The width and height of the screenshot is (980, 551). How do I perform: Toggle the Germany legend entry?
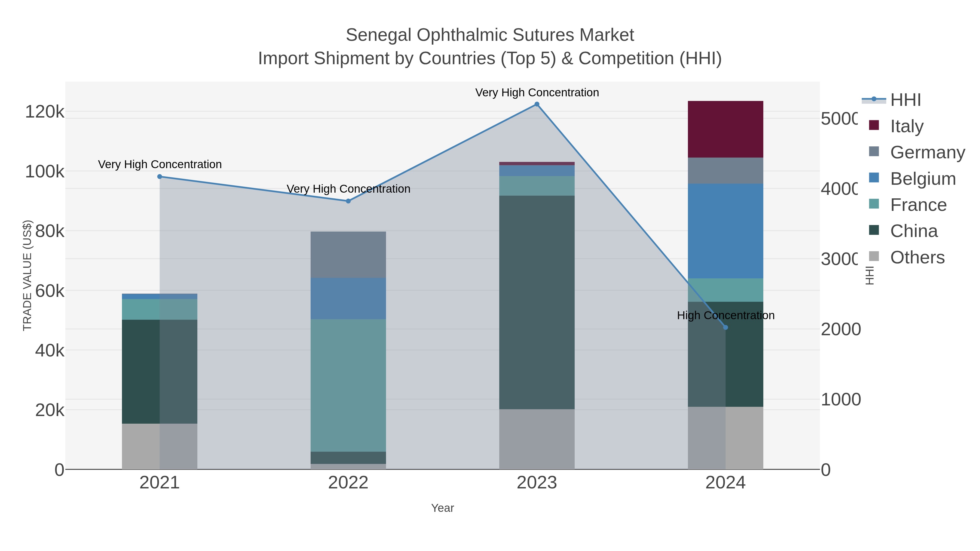tap(917, 152)
